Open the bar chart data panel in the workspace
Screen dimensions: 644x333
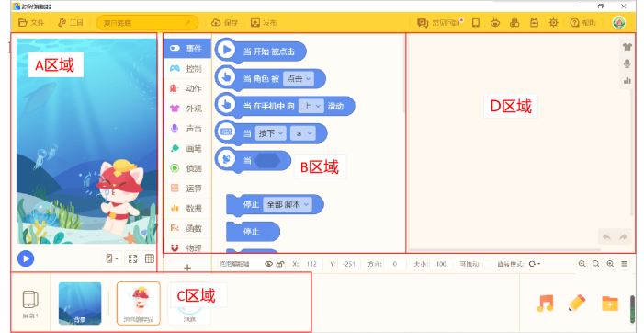tap(627, 80)
